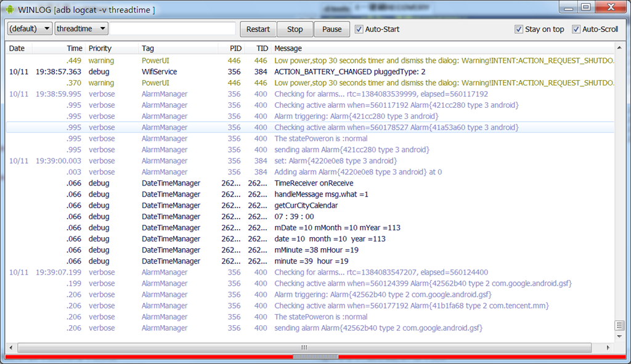Pause the log output
Image resolution: width=631 pixels, height=364 pixels.
tap(332, 29)
